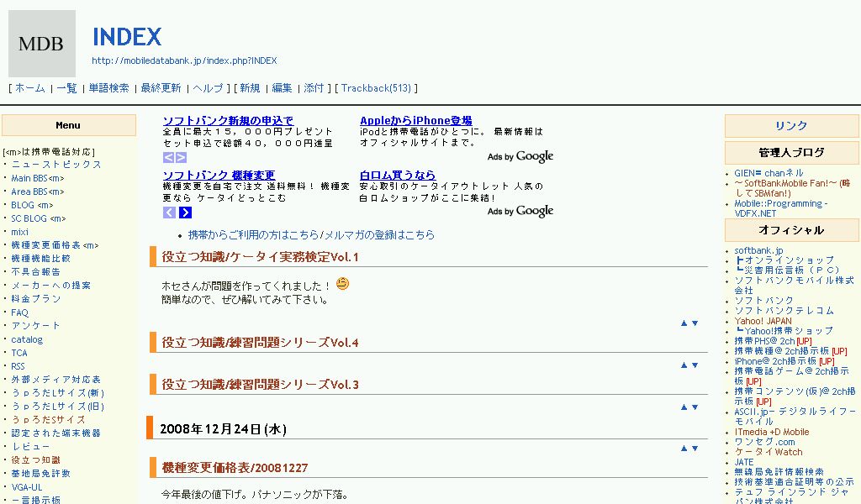
Task: Open Yahoo! JAPAN link
Action: 763,321
